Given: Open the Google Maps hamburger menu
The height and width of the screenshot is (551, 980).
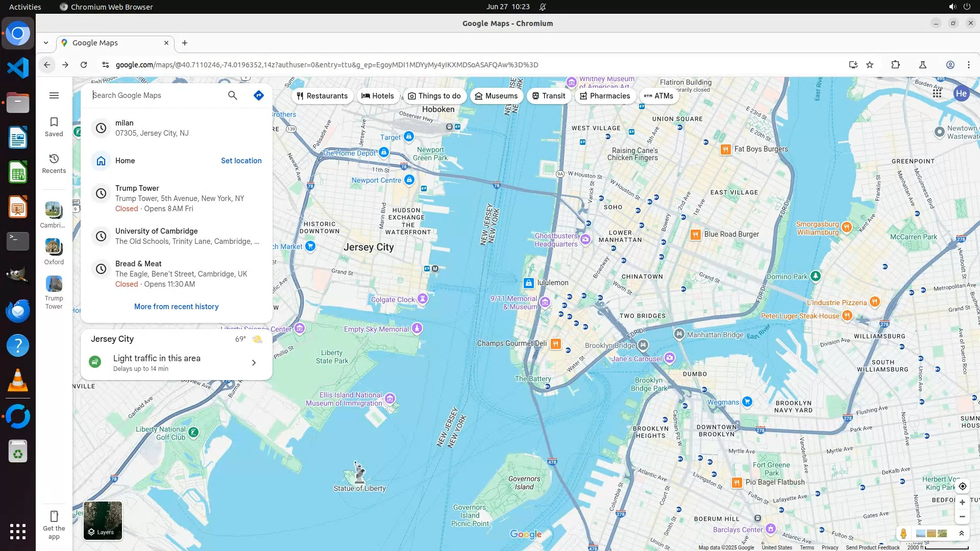Looking at the screenshot, I should (x=54, y=95).
